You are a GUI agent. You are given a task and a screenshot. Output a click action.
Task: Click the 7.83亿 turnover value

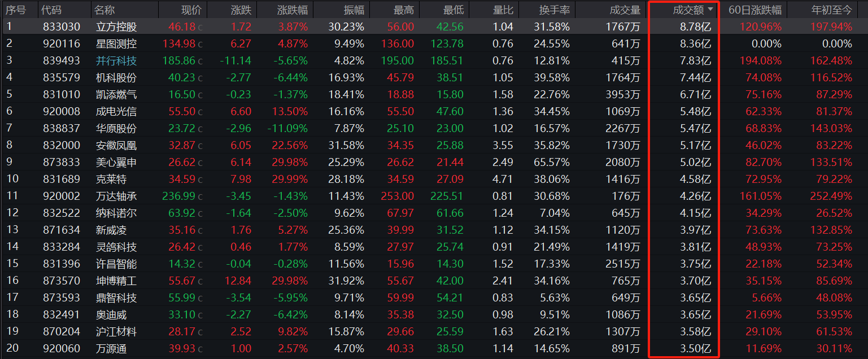[x=696, y=60]
